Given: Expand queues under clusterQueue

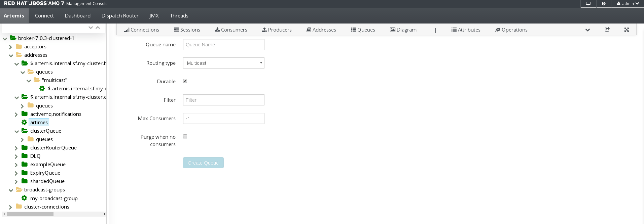Looking at the screenshot, I should point(22,140).
